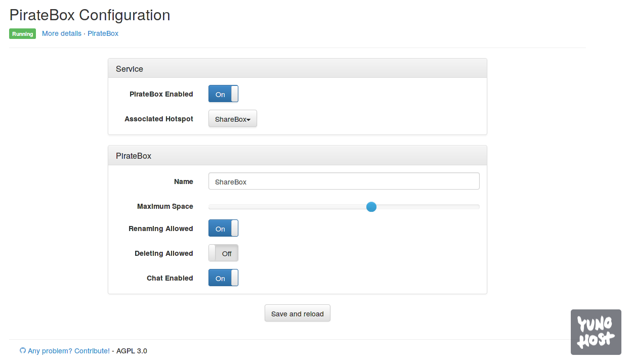The height and width of the screenshot is (364, 631).
Task: Click the Name field label
Action: [184, 181]
